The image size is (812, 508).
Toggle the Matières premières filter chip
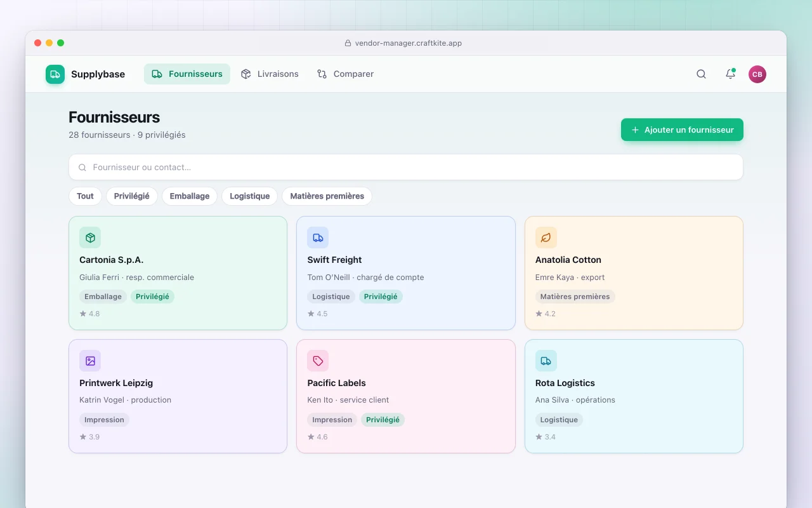point(327,196)
